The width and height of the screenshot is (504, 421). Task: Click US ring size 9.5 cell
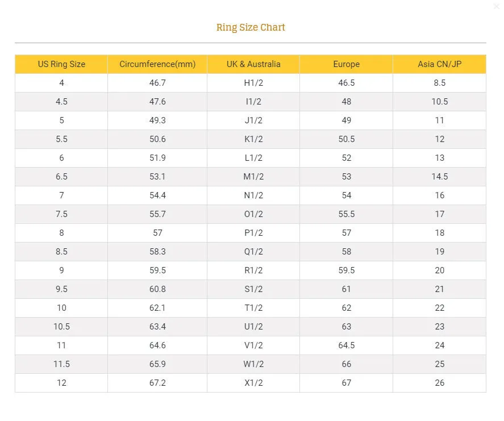tap(61, 289)
